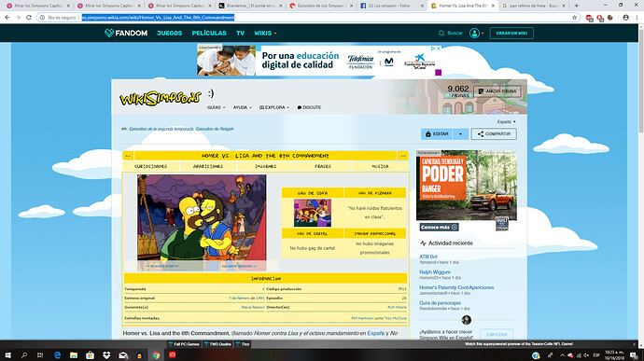
Task: Click the España link in the article
Action: pos(375,333)
